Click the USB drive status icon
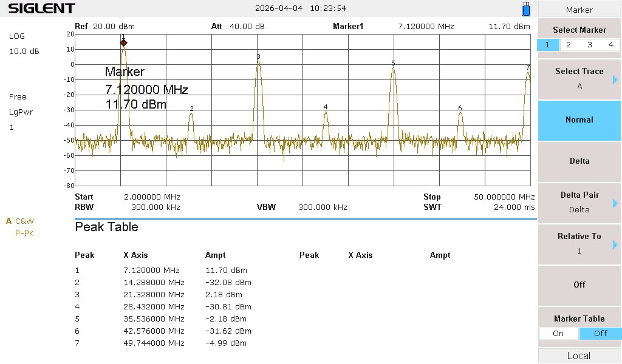Viewport: 622px width, 364px height. pos(527,8)
